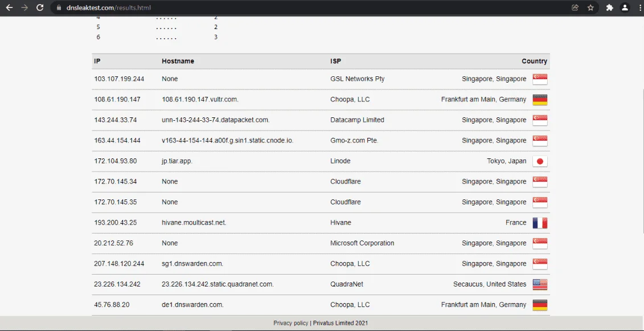Click ISP Gmo-z.com Pte.
Screen dimensions: 644x331
(354, 140)
